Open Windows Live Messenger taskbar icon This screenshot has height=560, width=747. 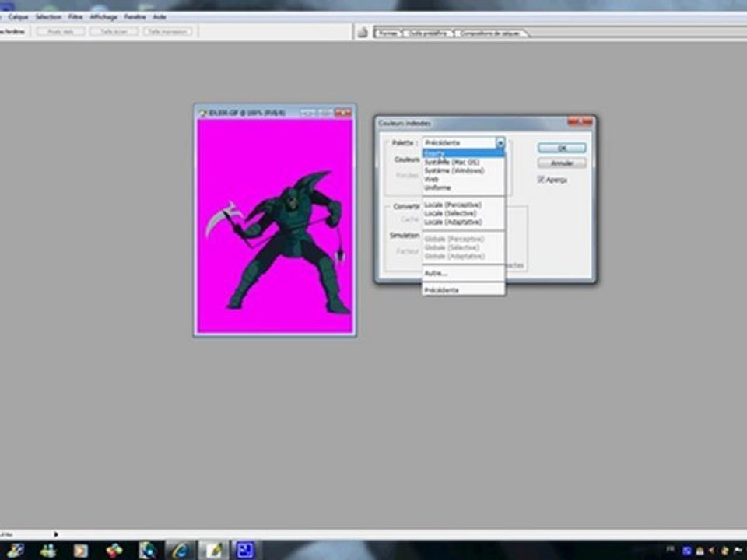coord(47,551)
